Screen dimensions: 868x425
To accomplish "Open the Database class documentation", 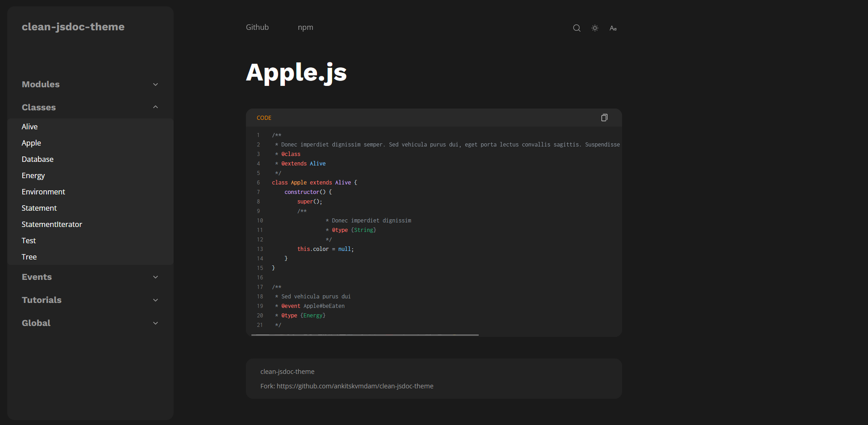I will click(x=38, y=159).
